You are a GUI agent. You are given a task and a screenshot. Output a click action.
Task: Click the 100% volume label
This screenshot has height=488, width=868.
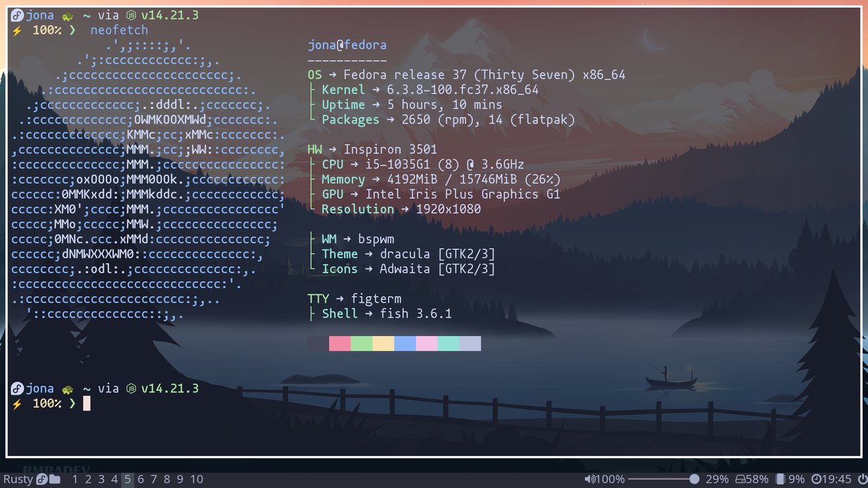click(610, 479)
